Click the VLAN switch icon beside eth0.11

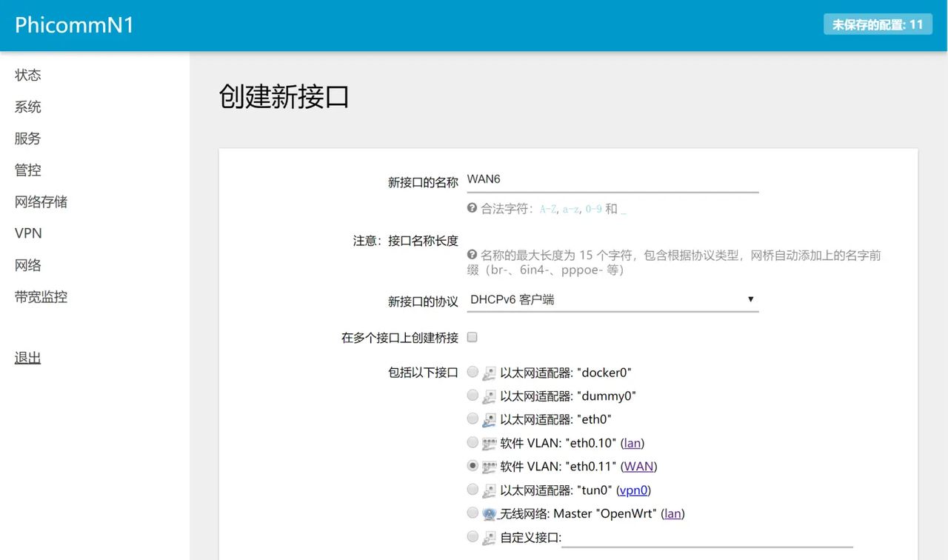pos(489,466)
